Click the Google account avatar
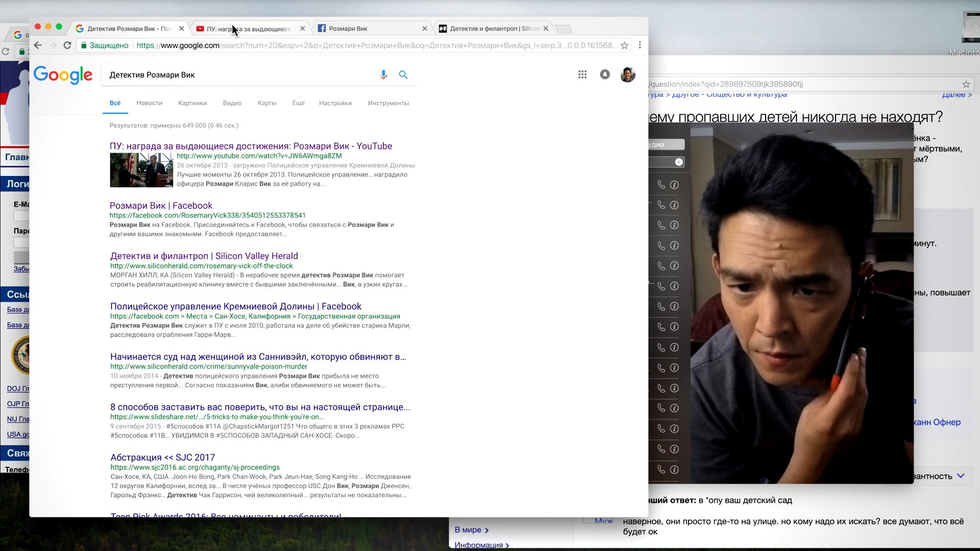The image size is (980, 551). pos(627,74)
